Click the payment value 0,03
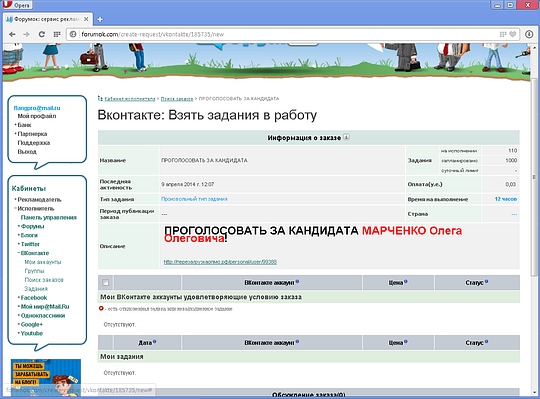 click(510, 185)
